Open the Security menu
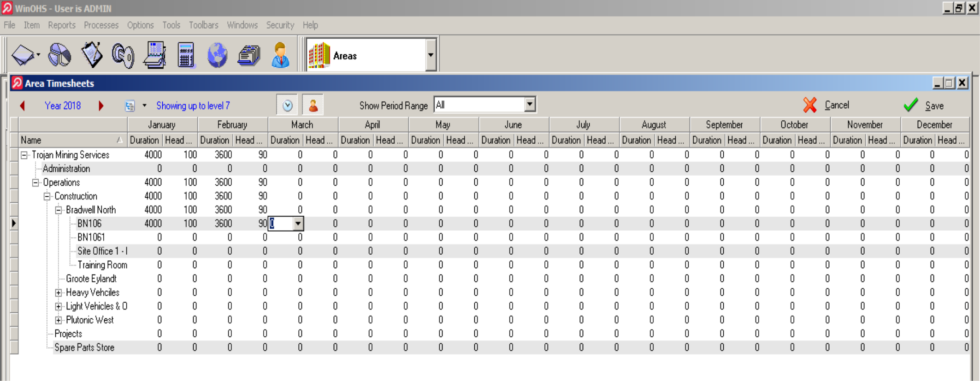Screen dimensions: 980x381 point(280,25)
